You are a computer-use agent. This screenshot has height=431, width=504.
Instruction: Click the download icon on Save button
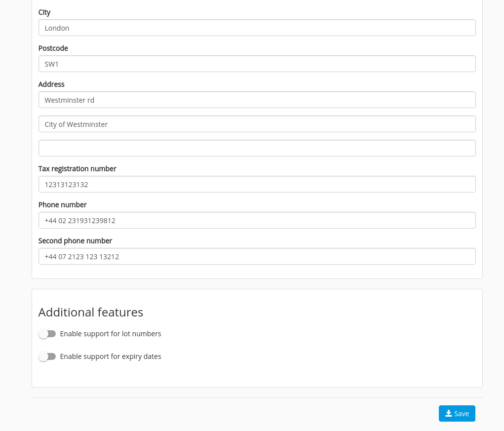tap(449, 413)
